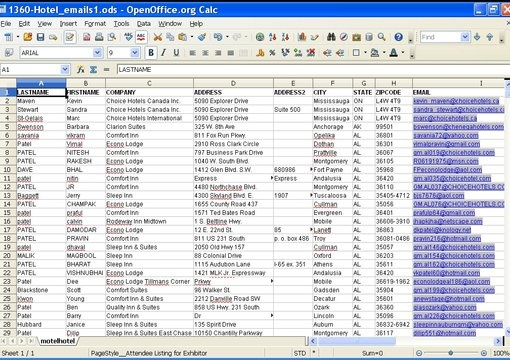Open the Undo history dropdown arrow
This screenshot has width=510, height=360.
point(227,37)
